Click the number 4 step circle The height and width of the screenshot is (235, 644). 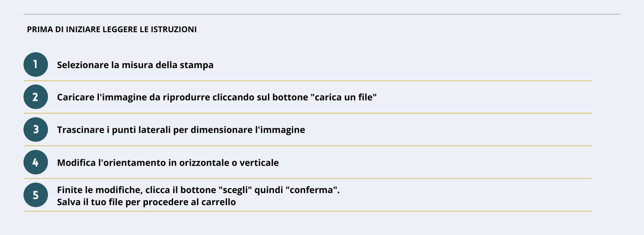click(35, 162)
